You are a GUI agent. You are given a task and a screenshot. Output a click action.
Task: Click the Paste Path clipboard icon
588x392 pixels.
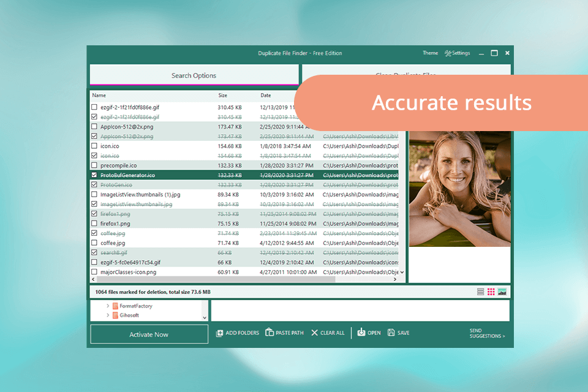(269, 333)
